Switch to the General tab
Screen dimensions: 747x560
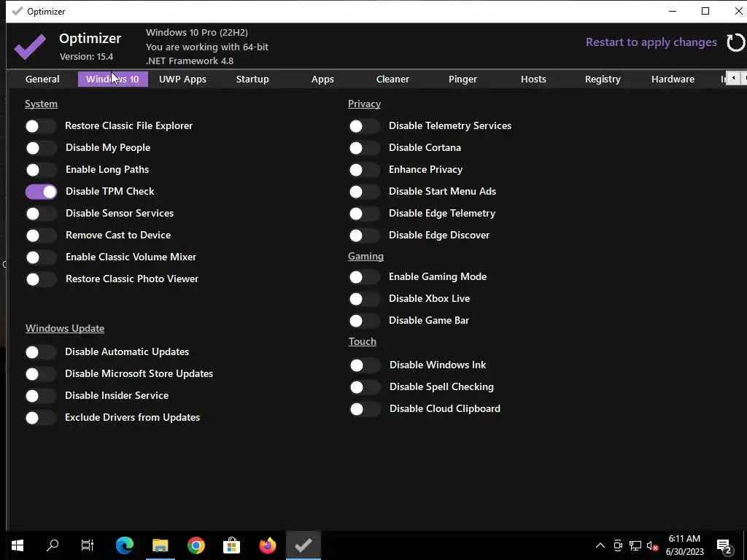click(42, 79)
